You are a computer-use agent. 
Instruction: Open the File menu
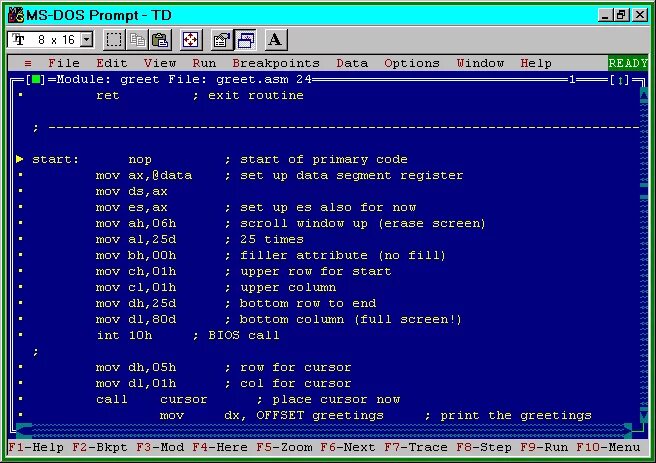[64, 63]
